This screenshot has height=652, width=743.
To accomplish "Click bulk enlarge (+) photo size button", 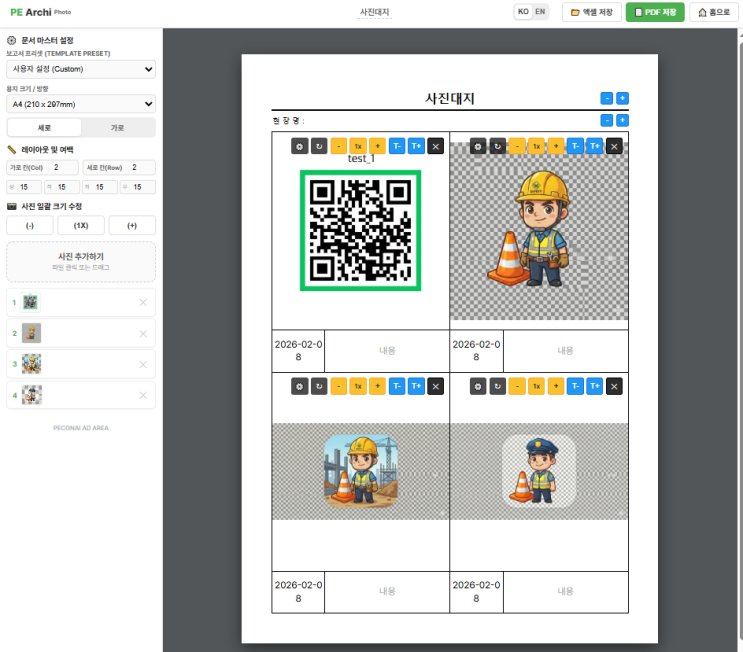I will pos(132,226).
